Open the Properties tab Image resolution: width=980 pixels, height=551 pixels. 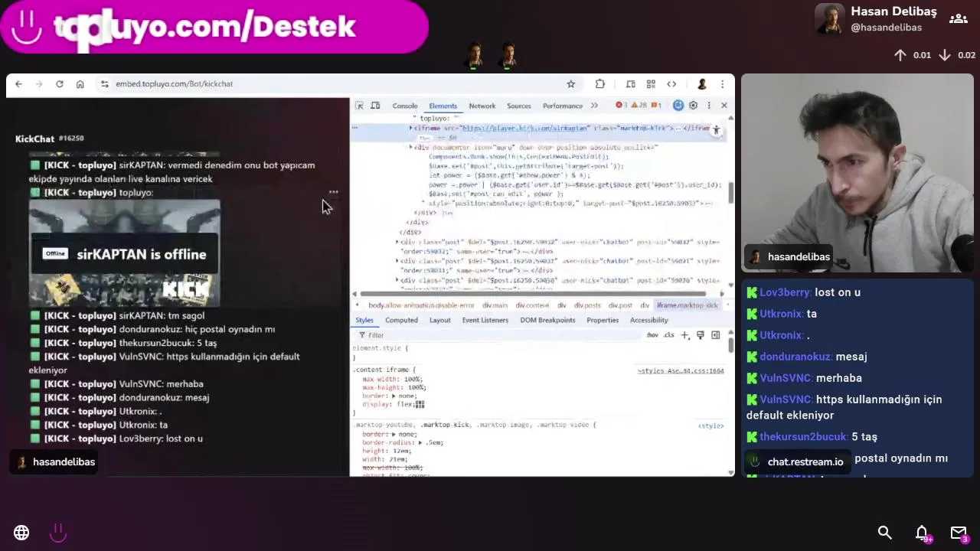point(603,320)
